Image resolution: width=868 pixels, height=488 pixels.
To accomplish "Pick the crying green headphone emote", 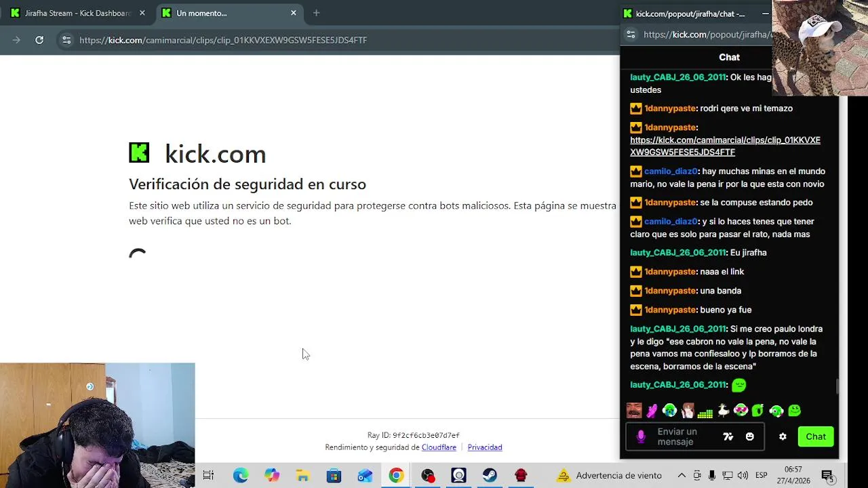I will (x=669, y=411).
